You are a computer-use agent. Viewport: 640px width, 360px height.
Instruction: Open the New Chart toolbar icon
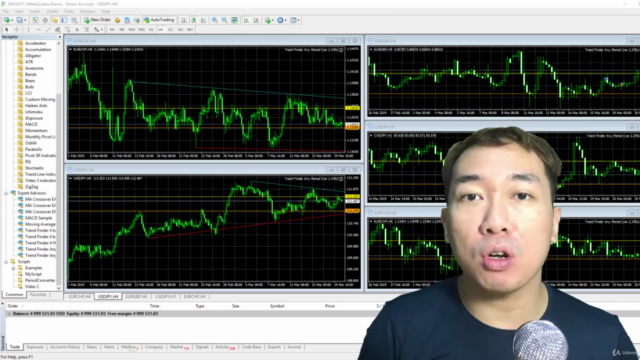pyautogui.click(x=7, y=20)
